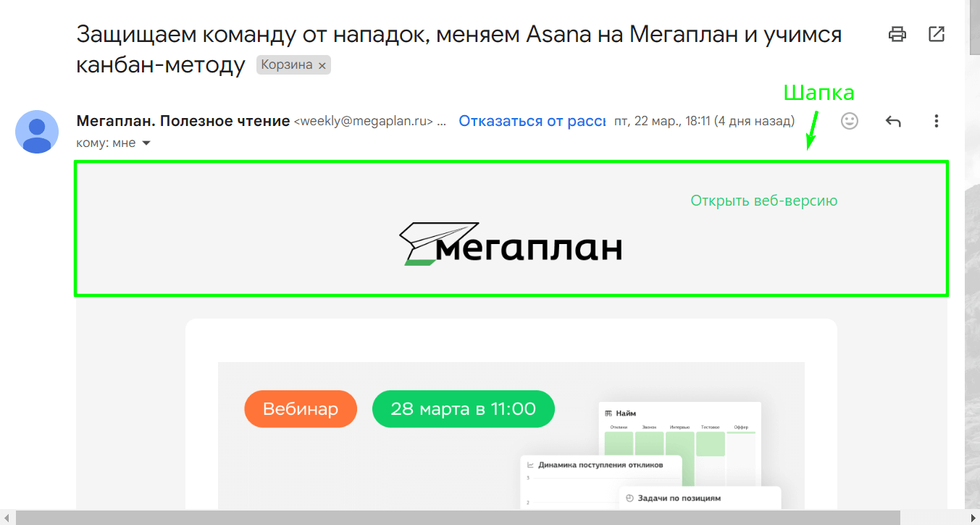Click the sender address weekly@megaplan.ru

point(363,122)
